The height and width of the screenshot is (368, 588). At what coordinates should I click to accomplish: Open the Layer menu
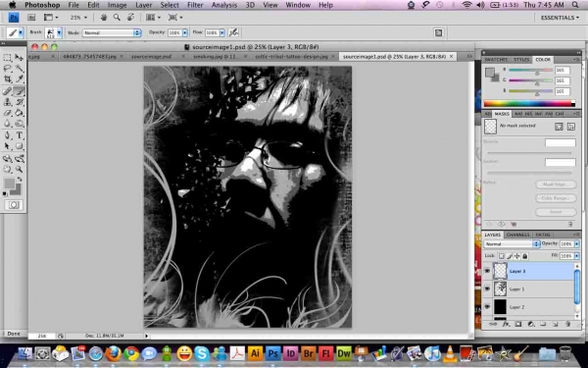(x=144, y=5)
